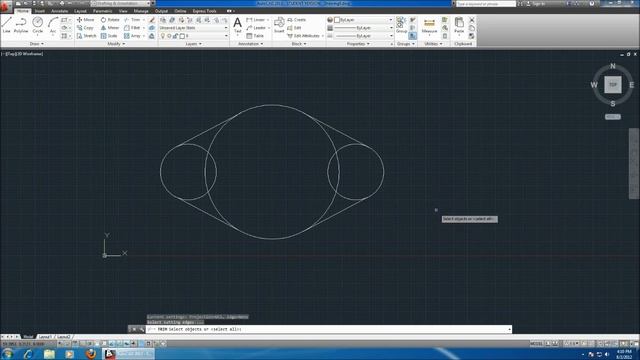This screenshot has width=640, height=360.
Task: Click into the TRIM command line input
Action: pyautogui.click(x=328, y=329)
